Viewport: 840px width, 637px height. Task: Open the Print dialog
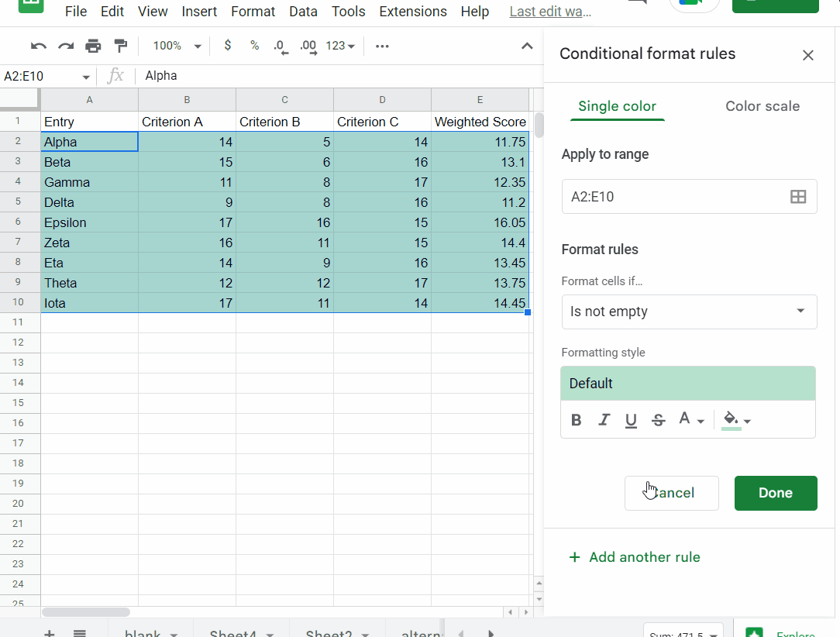[93, 46]
